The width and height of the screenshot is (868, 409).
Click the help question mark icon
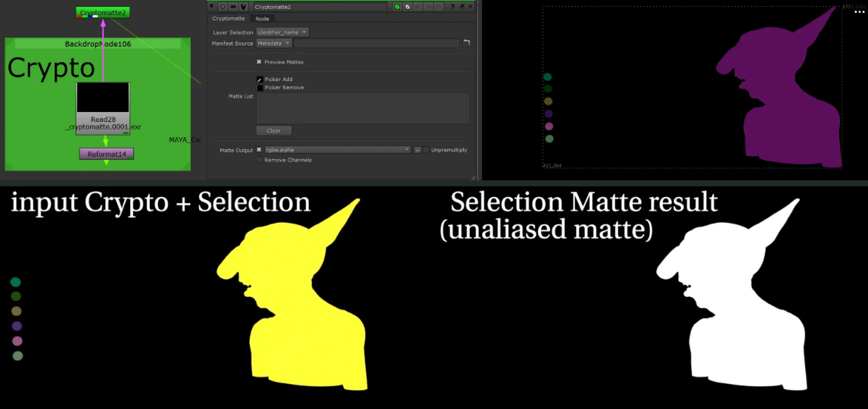coord(453,6)
